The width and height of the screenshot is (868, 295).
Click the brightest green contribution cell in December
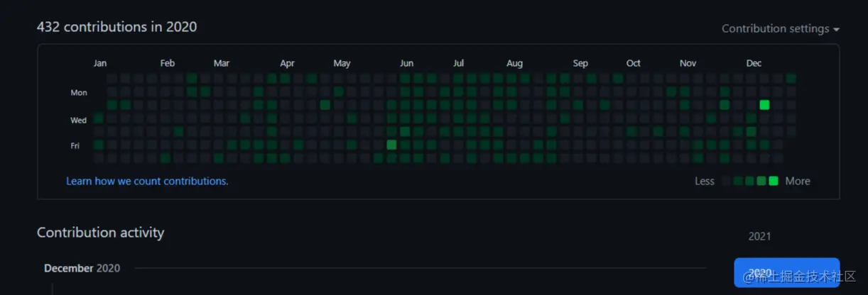pyautogui.click(x=764, y=105)
